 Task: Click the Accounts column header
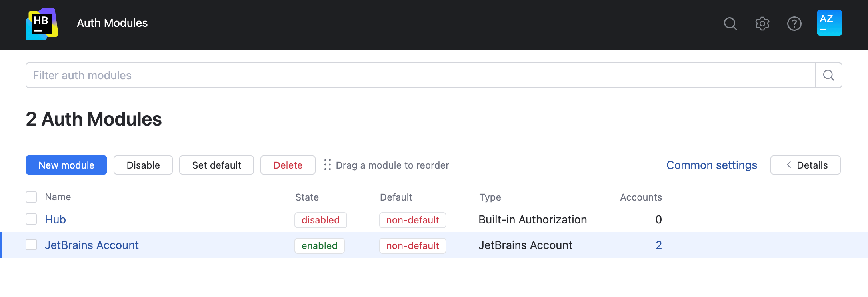641,197
